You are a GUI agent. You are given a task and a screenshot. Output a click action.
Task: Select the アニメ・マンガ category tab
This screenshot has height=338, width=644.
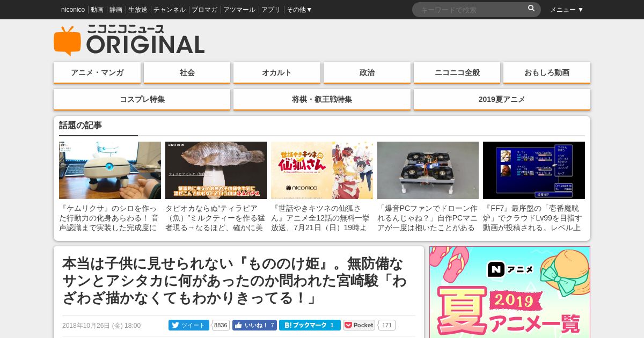tap(97, 72)
